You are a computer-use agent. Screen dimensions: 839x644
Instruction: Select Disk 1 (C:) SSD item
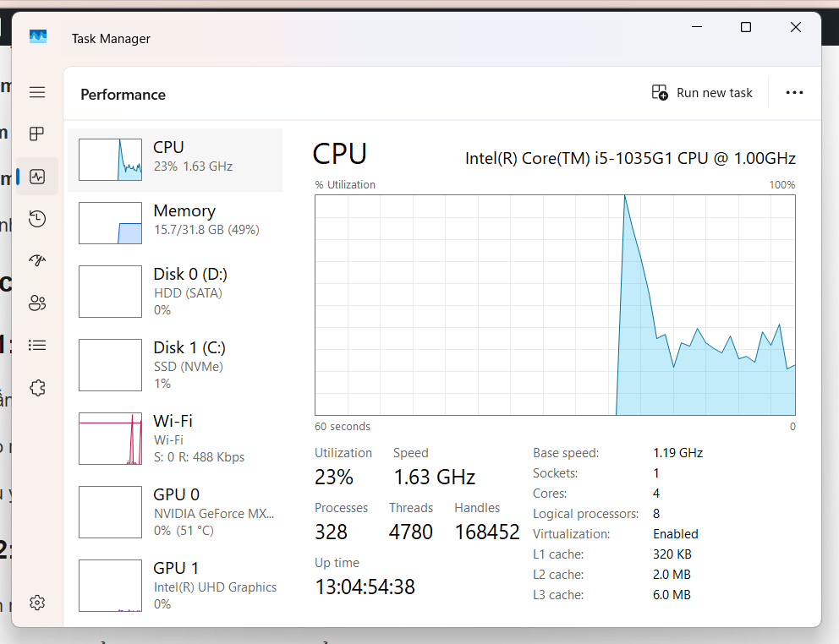click(175, 365)
